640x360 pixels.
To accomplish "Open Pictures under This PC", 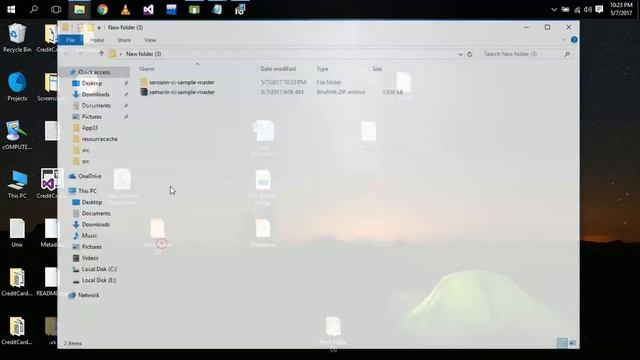I will point(91,247).
